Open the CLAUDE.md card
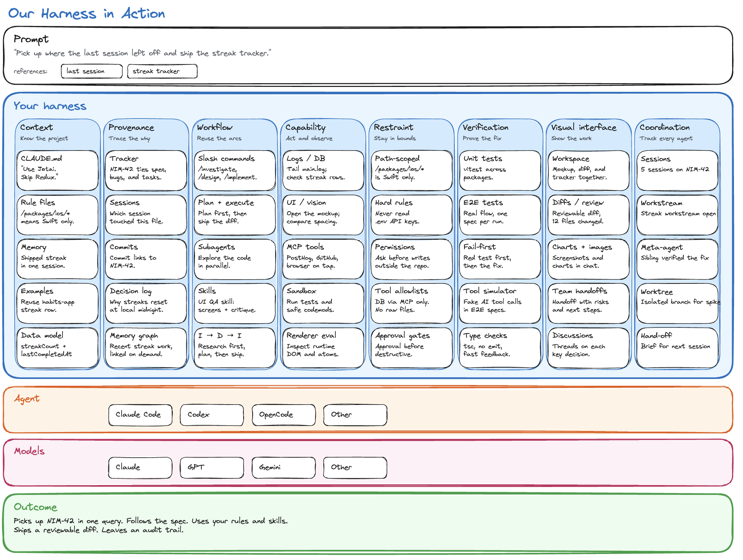 pos(58,170)
